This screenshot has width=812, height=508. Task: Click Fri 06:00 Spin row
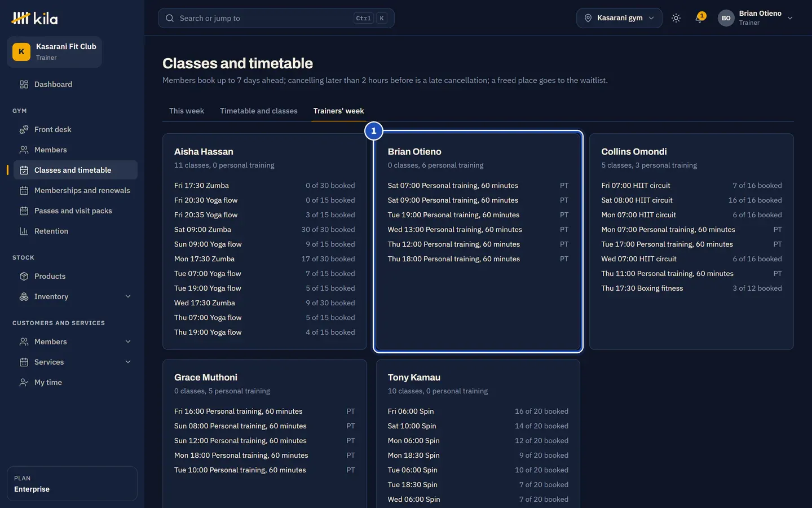(478, 411)
